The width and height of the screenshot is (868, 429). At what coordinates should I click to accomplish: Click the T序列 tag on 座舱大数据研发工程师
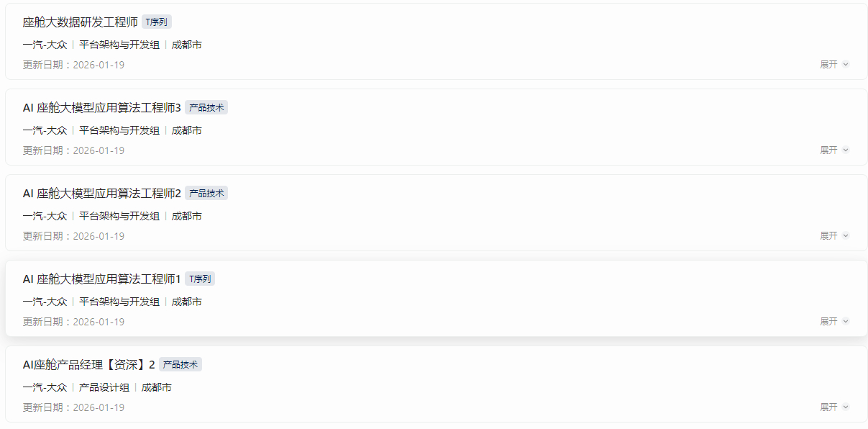pyautogui.click(x=157, y=22)
